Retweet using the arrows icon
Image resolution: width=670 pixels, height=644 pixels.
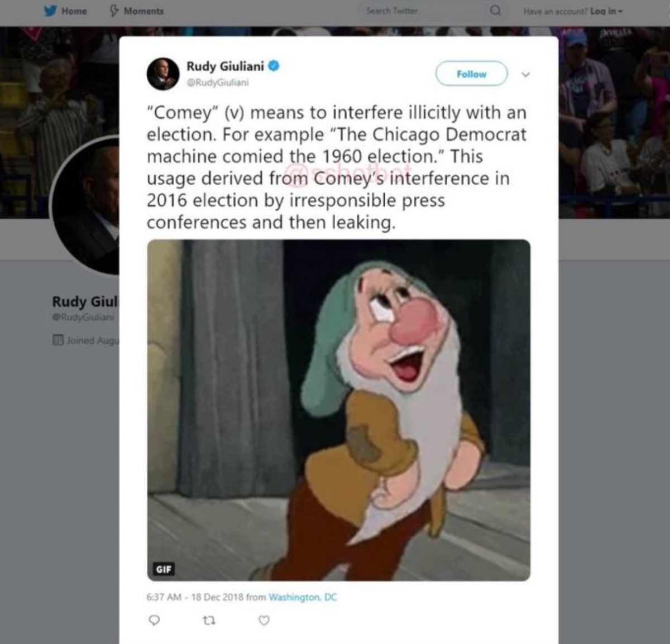(210, 620)
